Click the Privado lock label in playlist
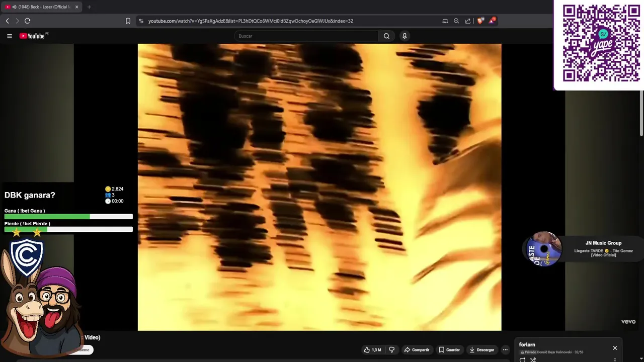Screen dimensions: 644x362 [x=528, y=352]
